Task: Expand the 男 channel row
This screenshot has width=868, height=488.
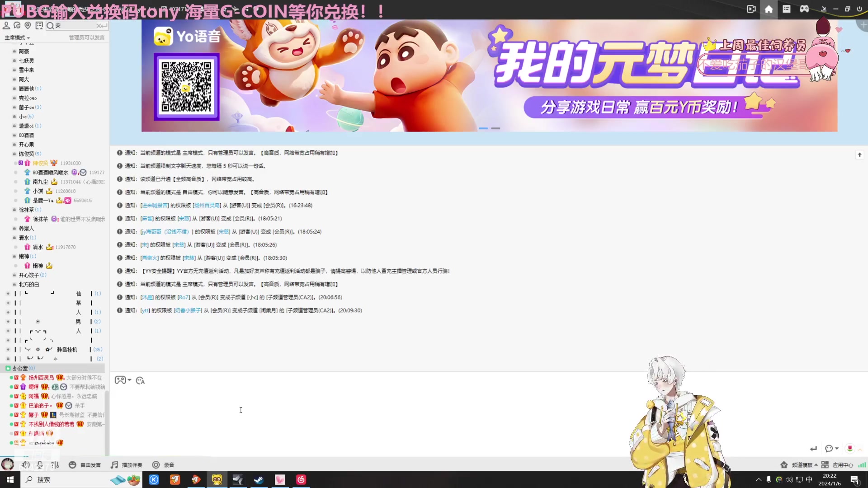Action: click(8, 322)
